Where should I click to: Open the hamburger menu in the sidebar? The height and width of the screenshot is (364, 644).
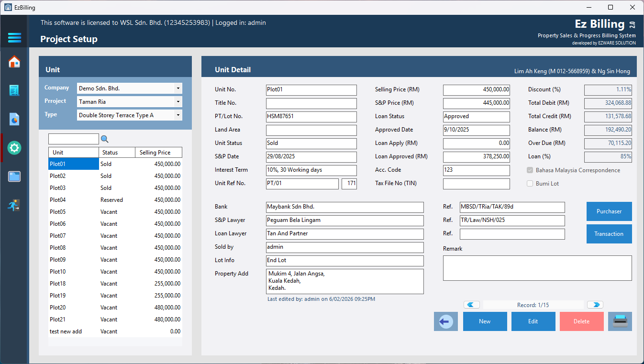coord(14,38)
